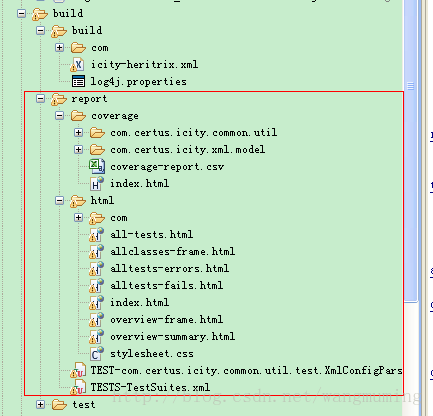Select allclasses-frame.html file name
Image resolution: width=433 pixels, height=416 pixels.
coord(172,251)
